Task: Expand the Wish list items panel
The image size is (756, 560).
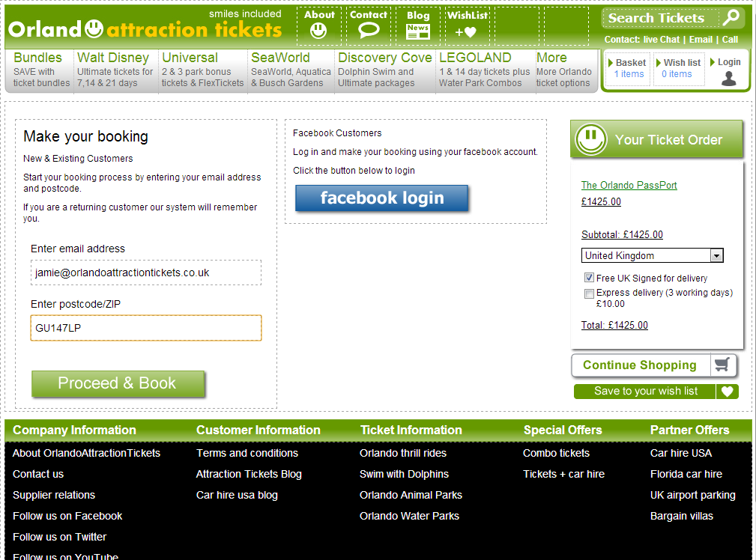Action: 677,69
